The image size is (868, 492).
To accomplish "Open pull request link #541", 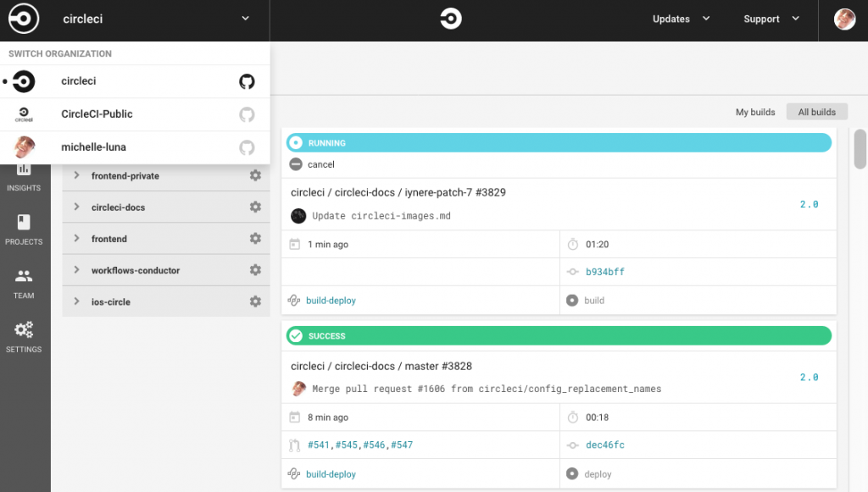I will [x=319, y=445].
